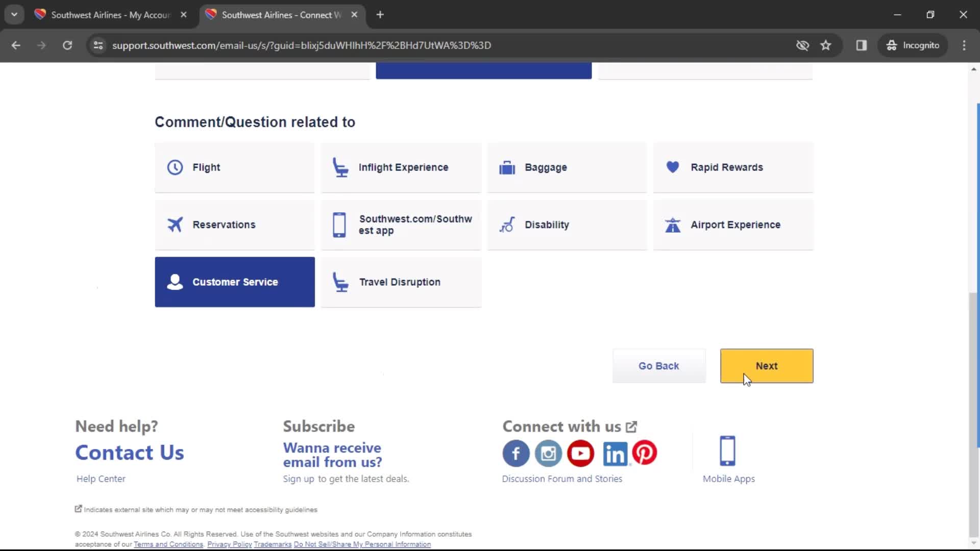Select the Customer Service topic card
980x551 pixels.
(235, 282)
